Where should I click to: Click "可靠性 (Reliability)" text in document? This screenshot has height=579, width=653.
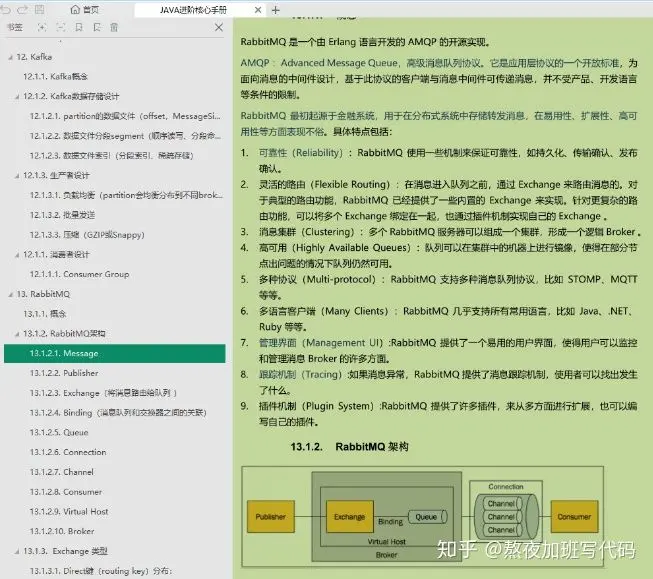click(x=301, y=153)
